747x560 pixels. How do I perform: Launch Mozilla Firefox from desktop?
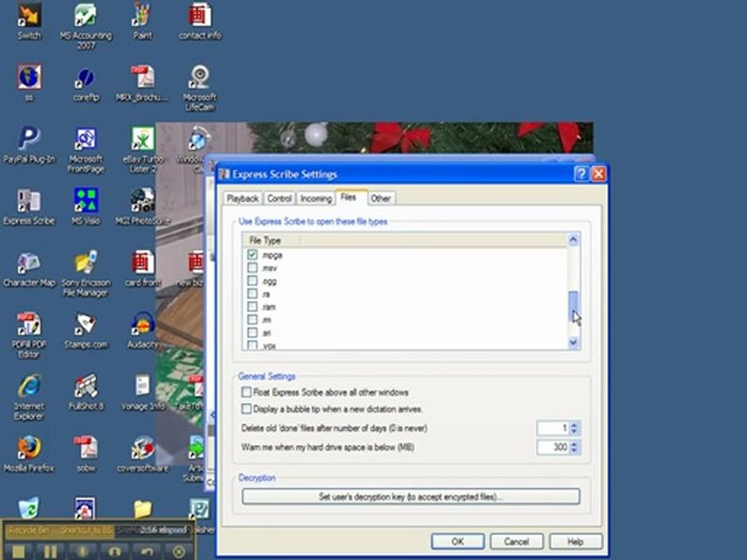pyautogui.click(x=29, y=453)
